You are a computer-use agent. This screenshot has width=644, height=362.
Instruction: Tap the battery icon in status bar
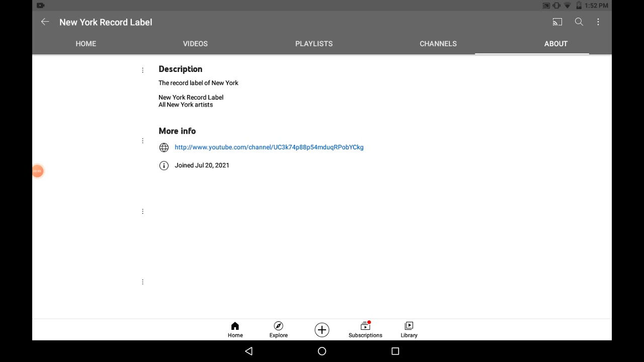pyautogui.click(x=579, y=6)
